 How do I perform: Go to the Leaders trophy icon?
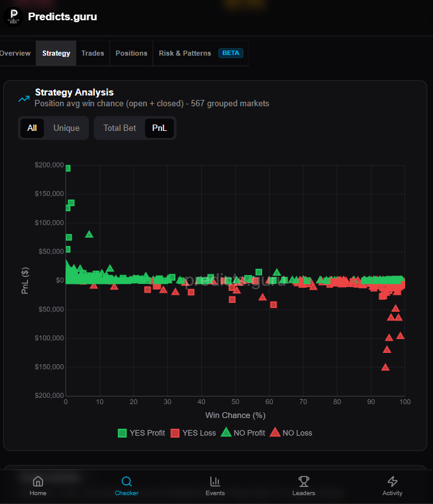coord(304,481)
